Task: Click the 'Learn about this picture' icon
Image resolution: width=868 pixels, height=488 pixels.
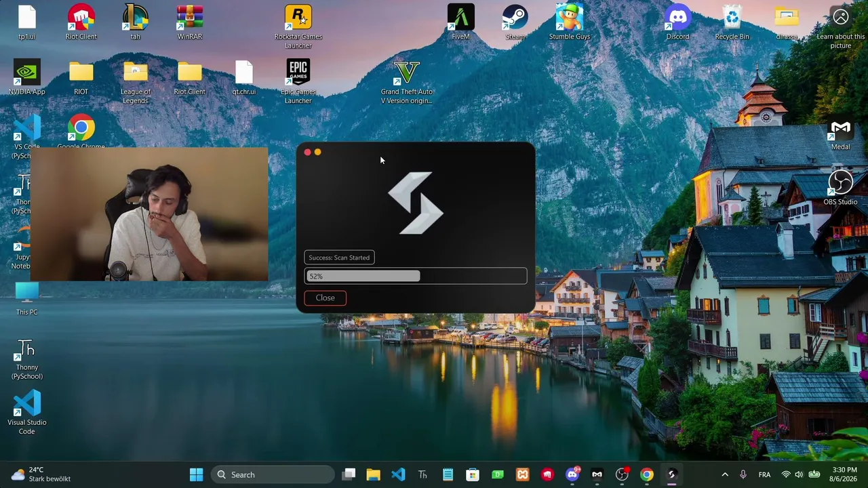Action: pos(841,27)
